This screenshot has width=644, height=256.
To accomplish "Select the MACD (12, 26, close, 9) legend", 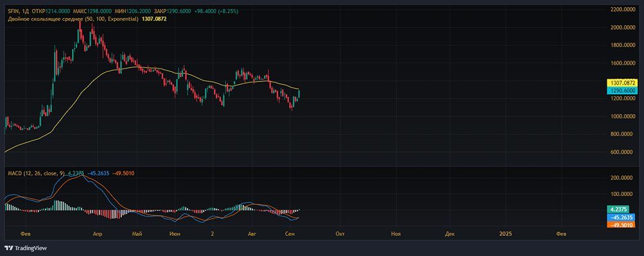I will (x=37, y=173).
